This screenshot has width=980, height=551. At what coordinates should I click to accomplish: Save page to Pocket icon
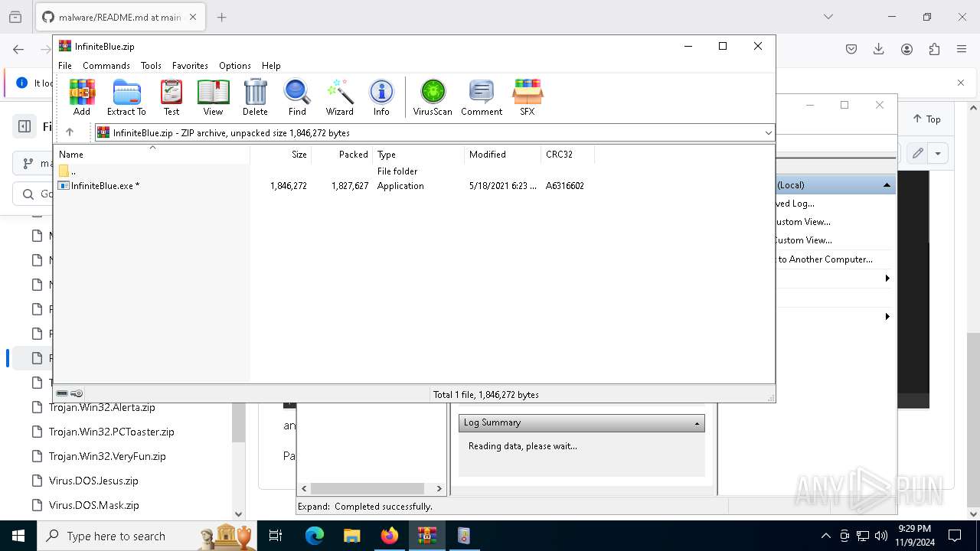click(851, 49)
